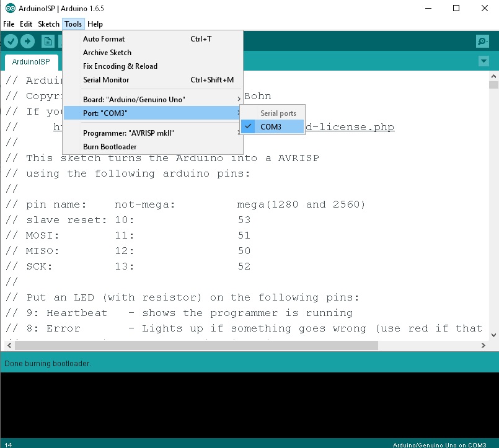This screenshot has height=448, width=499.
Task: Click 'Done burning bootloader.' status text
Action: pos(47,363)
